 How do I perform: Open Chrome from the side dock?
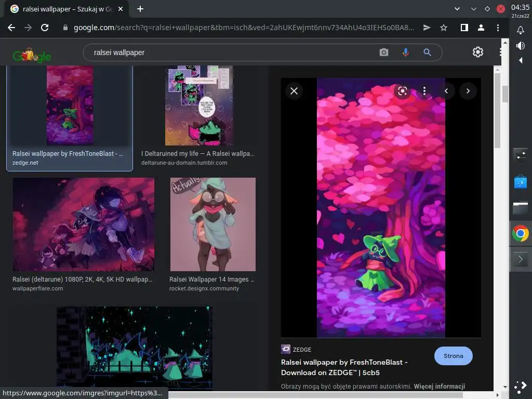pyautogui.click(x=520, y=233)
